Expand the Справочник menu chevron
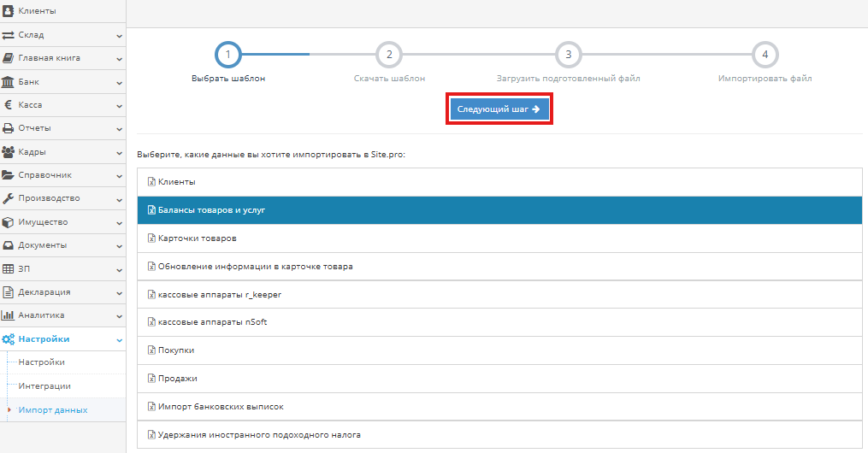 pos(119,176)
